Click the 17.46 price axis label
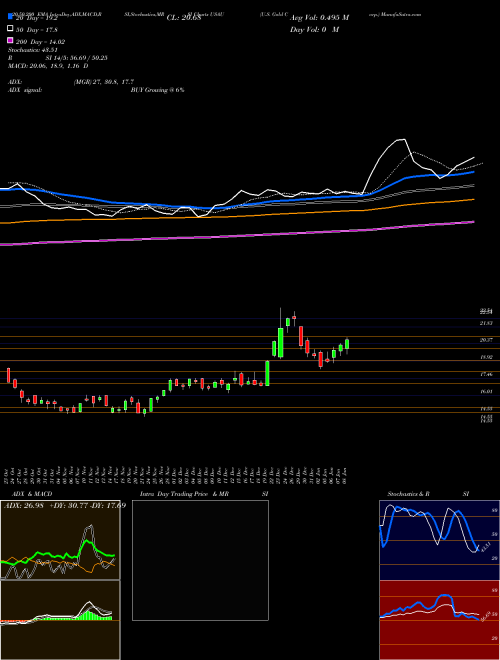The width and height of the screenshot is (500, 660). click(x=486, y=374)
